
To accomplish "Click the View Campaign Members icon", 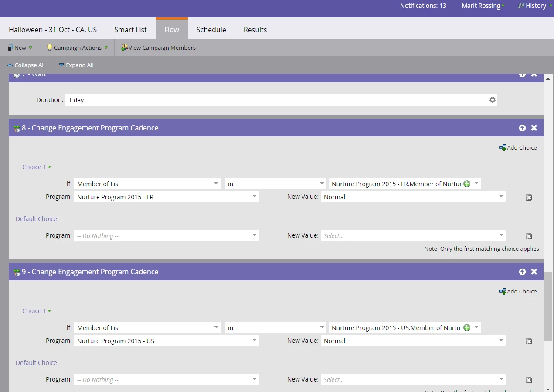I will pos(124,48).
